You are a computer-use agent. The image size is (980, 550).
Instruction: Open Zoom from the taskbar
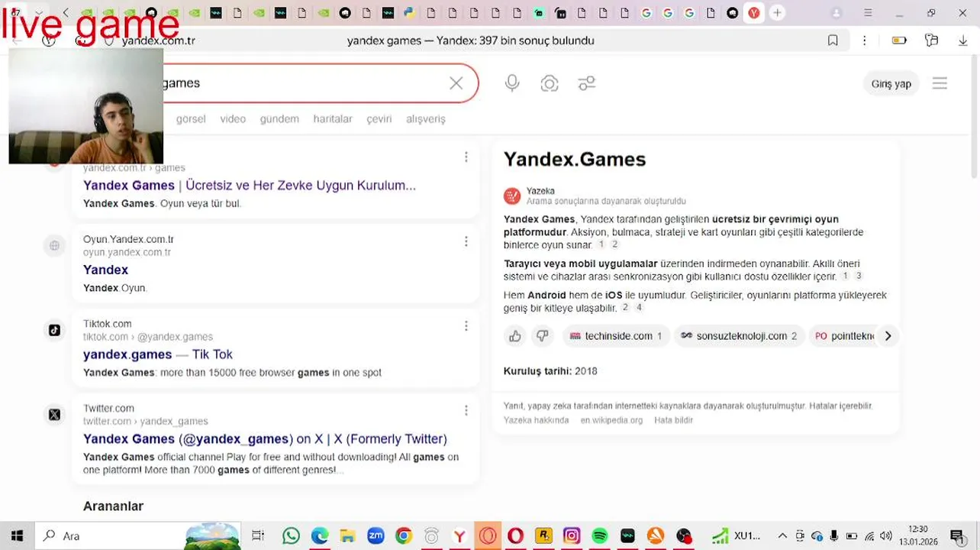376,535
